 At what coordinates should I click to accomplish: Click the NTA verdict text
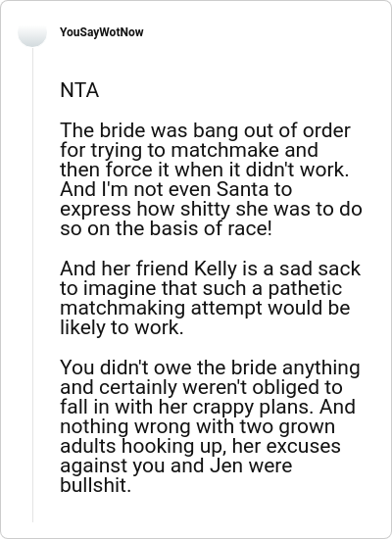[x=79, y=90]
